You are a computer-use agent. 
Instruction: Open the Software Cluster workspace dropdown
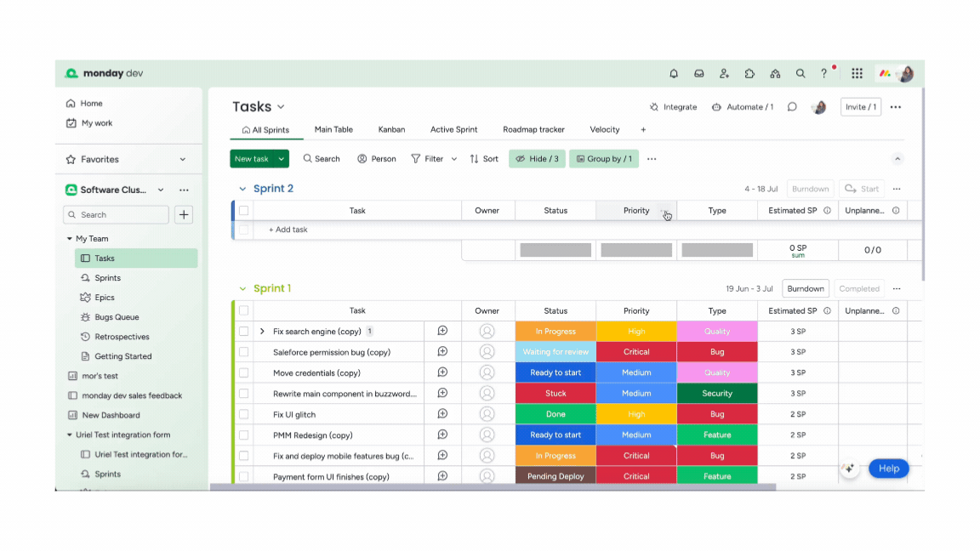click(161, 190)
